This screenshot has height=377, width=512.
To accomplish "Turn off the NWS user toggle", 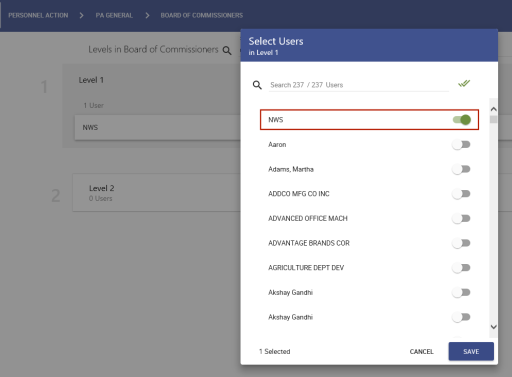I will click(x=462, y=120).
